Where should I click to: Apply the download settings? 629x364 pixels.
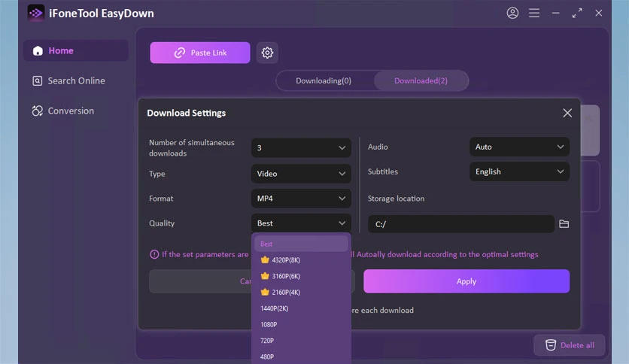click(x=466, y=281)
